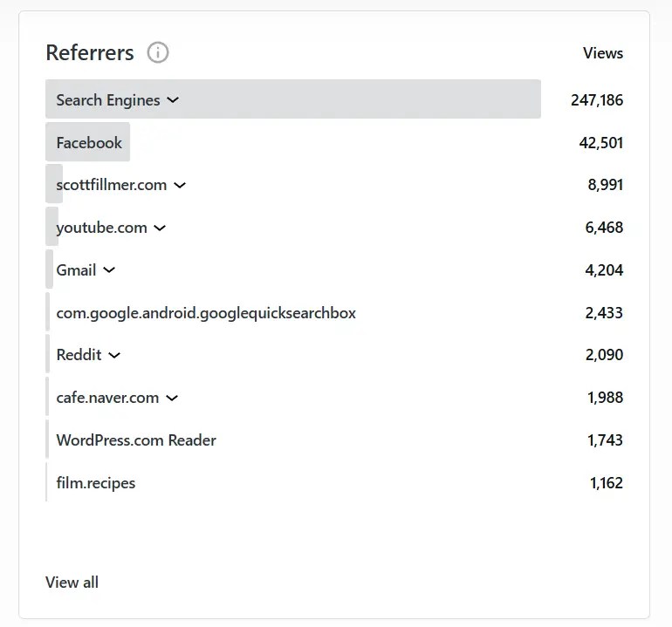Click the 247,186 views count
Viewport: 672px width, 627px height.
(597, 99)
